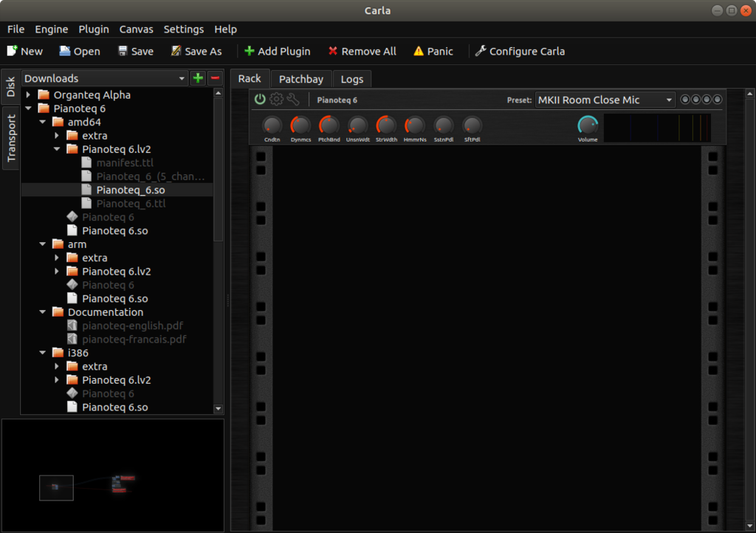The width and height of the screenshot is (756, 533).
Task: Click the SstnPdl knob
Action: click(444, 125)
